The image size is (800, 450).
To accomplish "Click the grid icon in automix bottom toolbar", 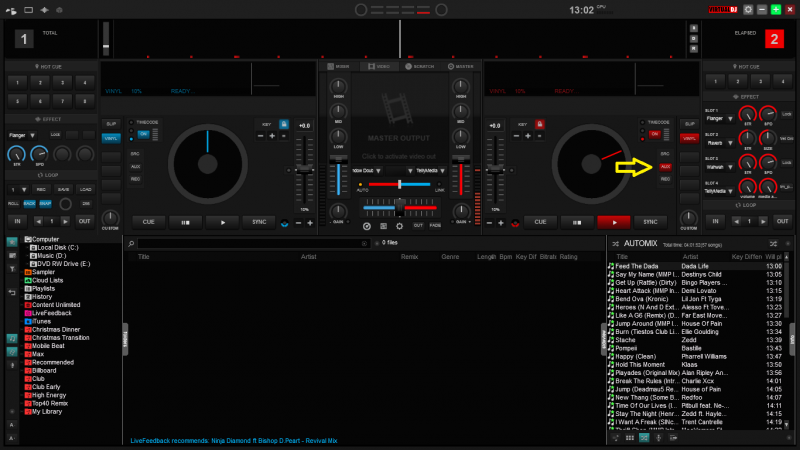I will pyautogui.click(x=630, y=438).
